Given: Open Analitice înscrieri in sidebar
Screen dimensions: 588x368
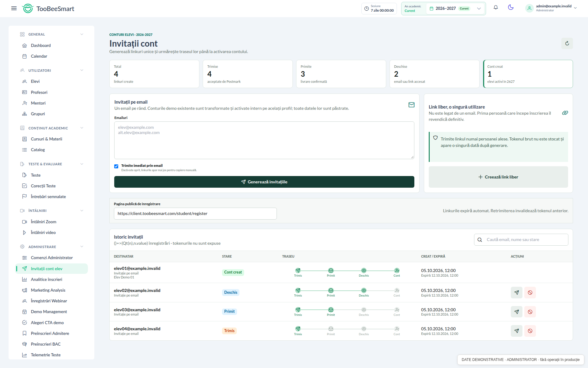Looking at the screenshot, I should pos(51,279).
